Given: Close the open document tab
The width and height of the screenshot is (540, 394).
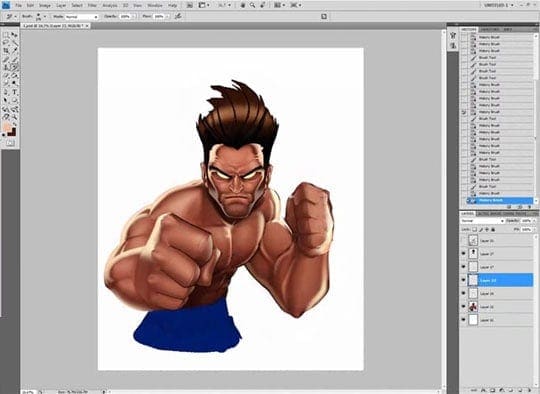Looking at the screenshot, I should tap(87, 26).
